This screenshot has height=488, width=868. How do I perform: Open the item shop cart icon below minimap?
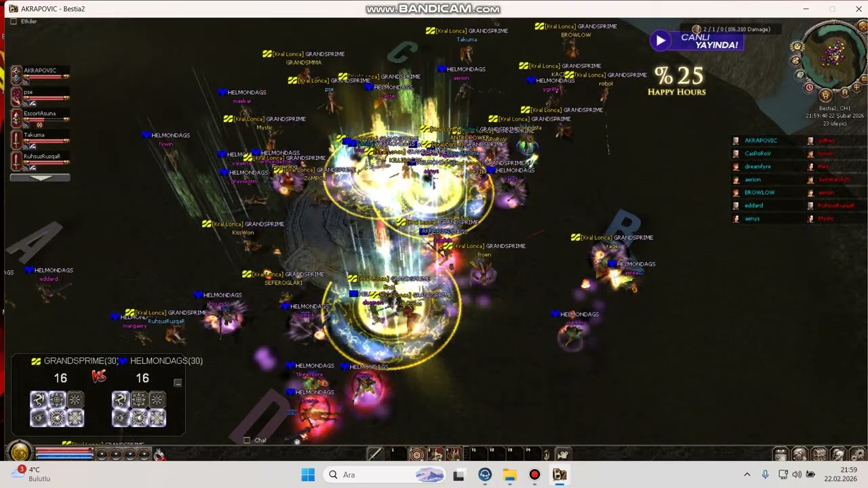coord(825,95)
